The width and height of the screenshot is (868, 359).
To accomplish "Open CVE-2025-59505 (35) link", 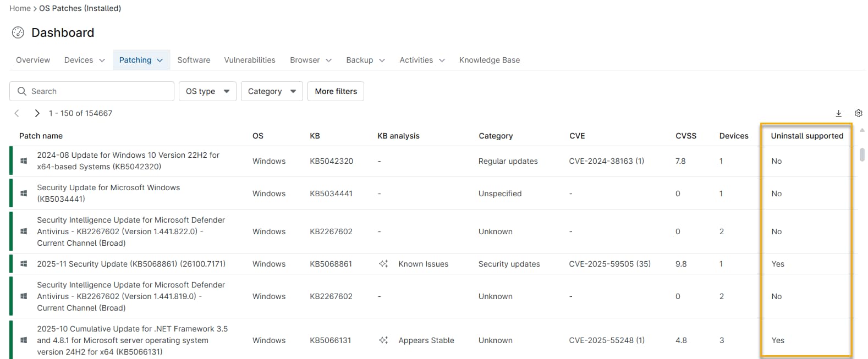I will coord(609,264).
